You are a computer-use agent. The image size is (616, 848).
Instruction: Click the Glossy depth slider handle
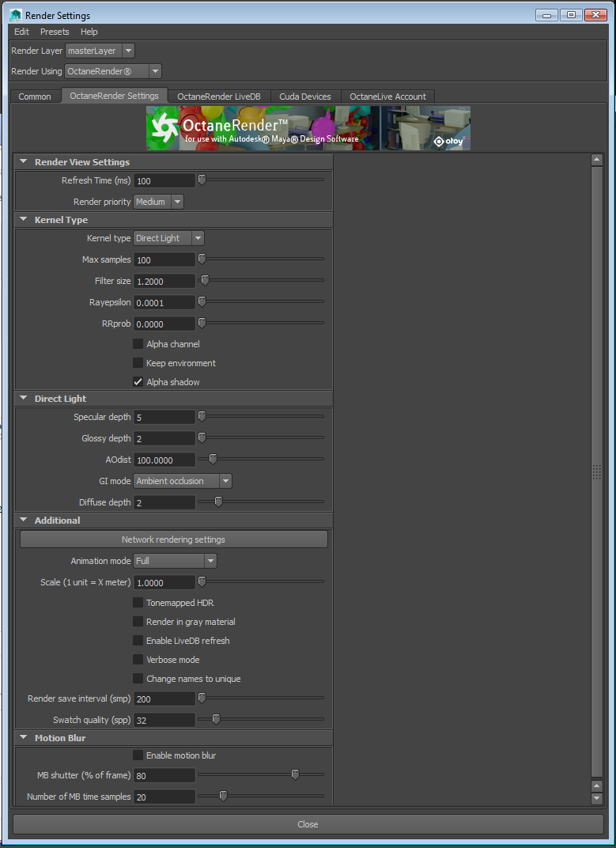[202, 437]
